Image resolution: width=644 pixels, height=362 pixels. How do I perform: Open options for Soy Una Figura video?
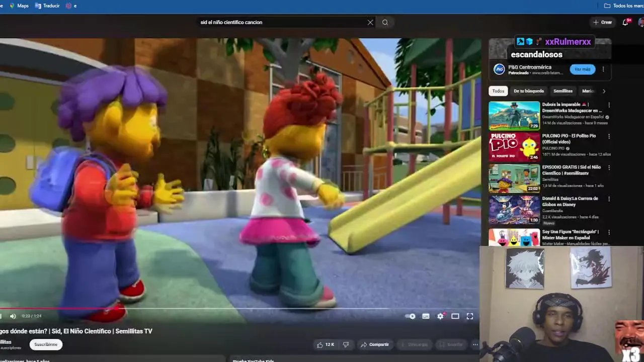click(609, 232)
